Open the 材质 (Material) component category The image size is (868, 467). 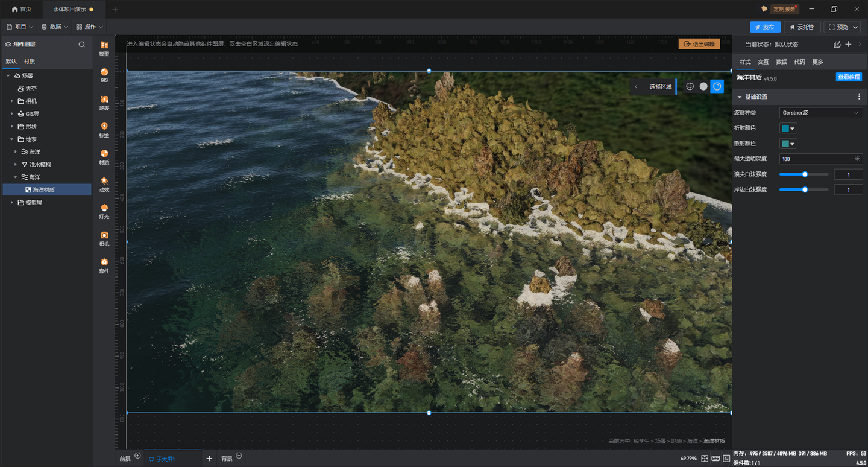(104, 157)
